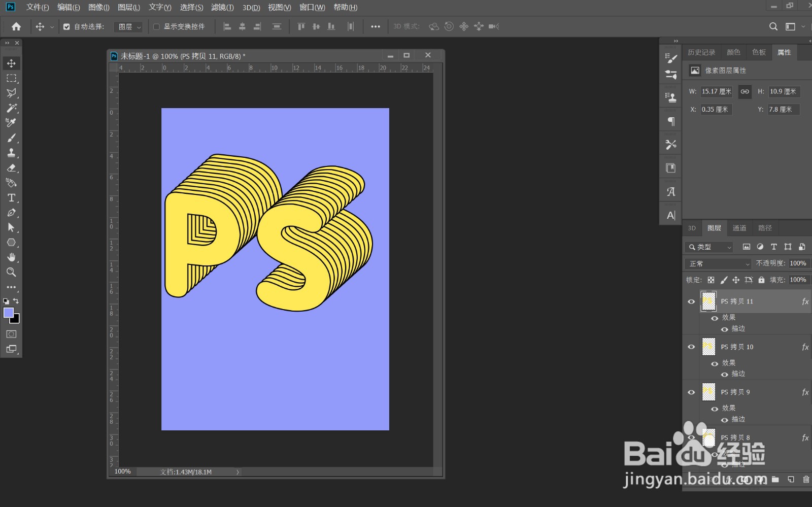Toggle the width-height link constraint button

pyautogui.click(x=745, y=91)
